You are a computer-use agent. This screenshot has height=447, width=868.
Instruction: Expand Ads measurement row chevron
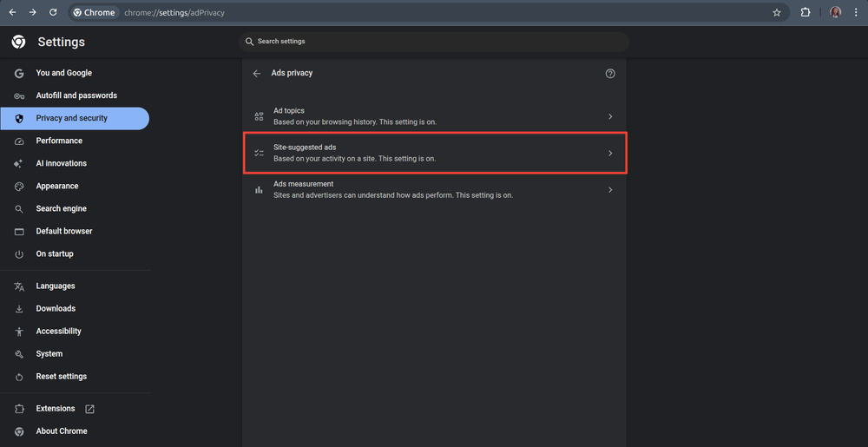[x=610, y=189]
